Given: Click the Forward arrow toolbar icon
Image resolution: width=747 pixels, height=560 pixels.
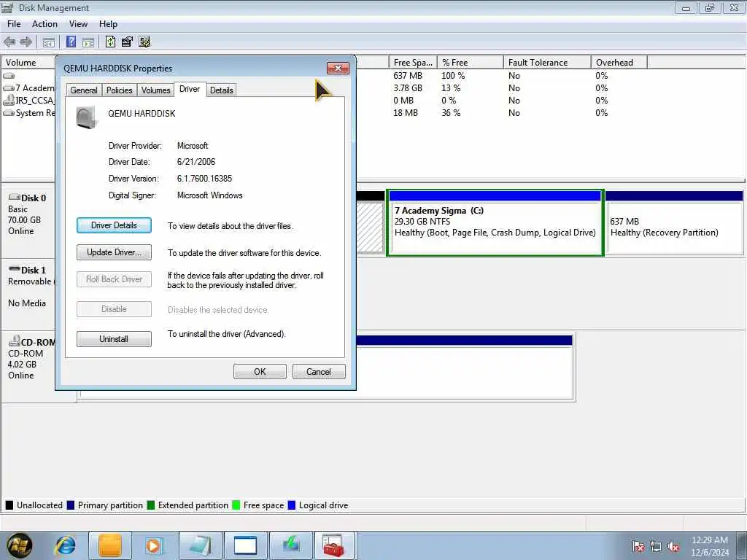Looking at the screenshot, I should click(26, 42).
